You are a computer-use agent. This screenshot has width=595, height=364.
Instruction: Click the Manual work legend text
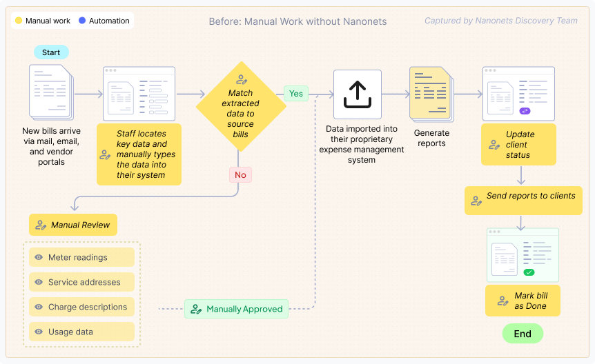[48, 21]
